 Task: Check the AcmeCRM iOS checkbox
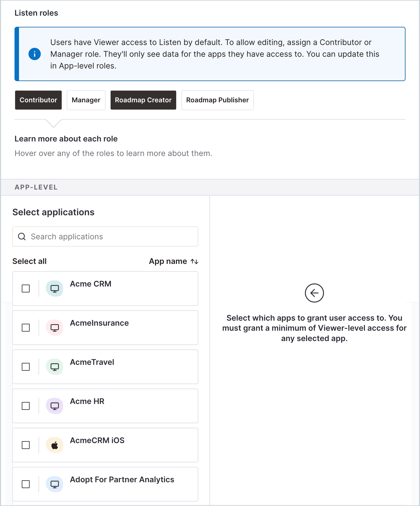tap(26, 445)
